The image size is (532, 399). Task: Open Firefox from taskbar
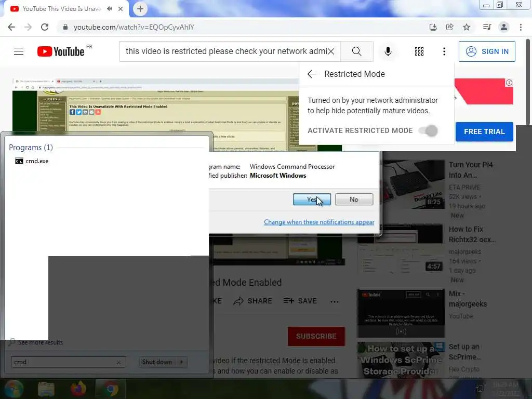[78, 389]
